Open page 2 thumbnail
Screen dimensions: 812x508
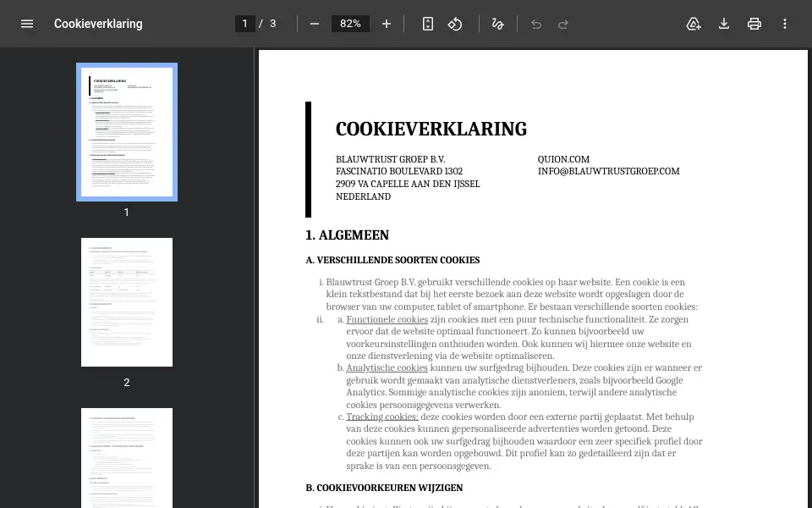point(127,302)
